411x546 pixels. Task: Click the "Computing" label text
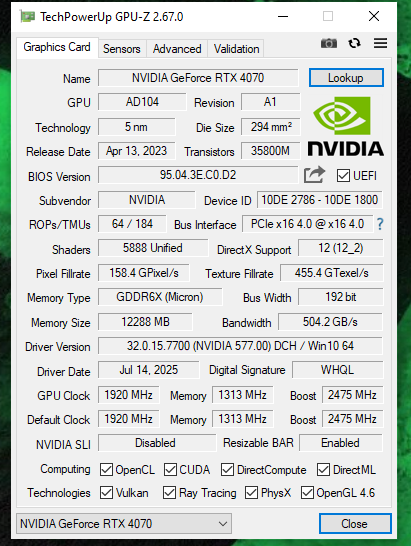point(65,469)
